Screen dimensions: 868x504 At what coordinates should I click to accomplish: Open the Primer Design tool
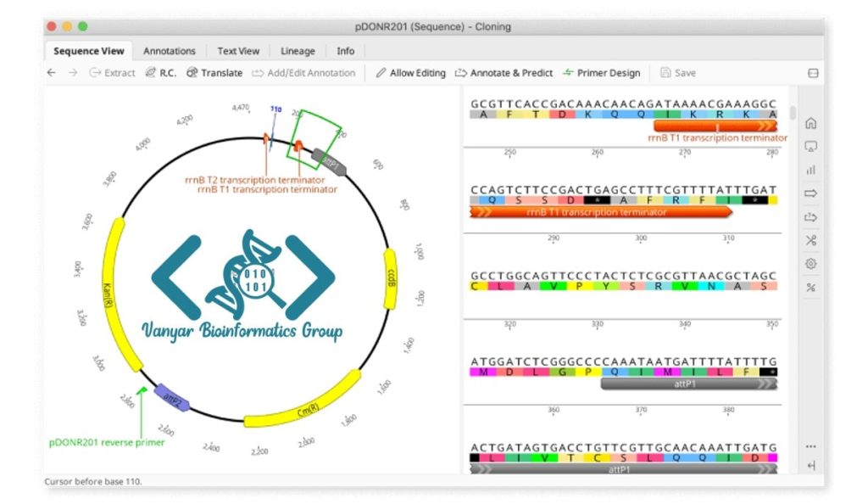pos(601,73)
